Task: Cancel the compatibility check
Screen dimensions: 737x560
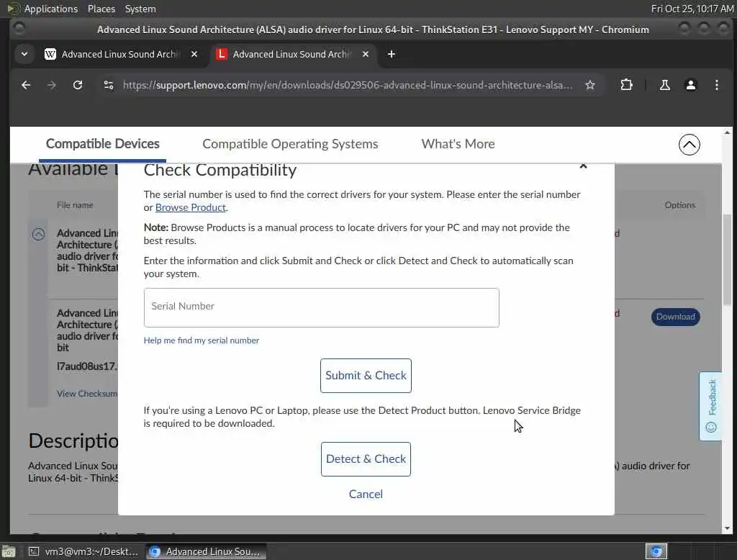Action: point(366,494)
